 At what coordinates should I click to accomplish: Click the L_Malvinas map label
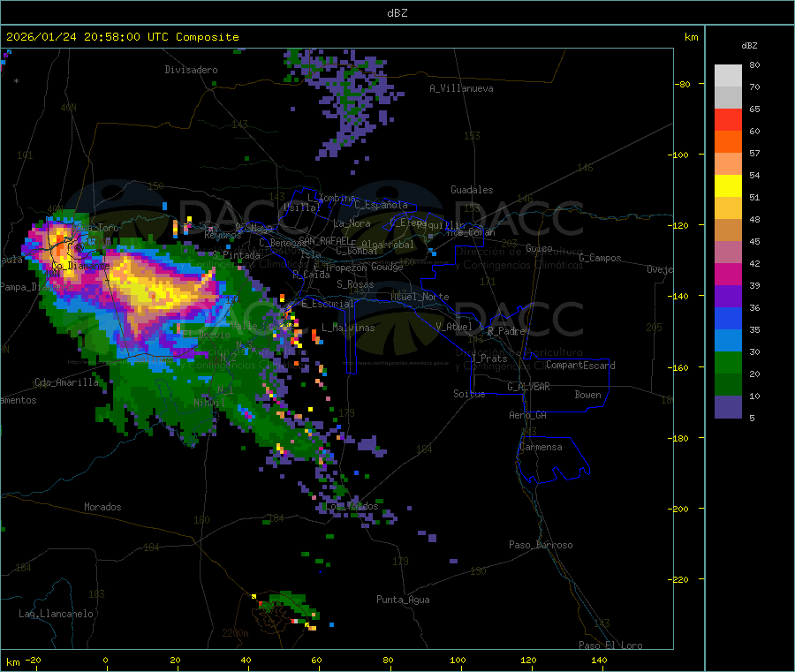click(x=348, y=328)
